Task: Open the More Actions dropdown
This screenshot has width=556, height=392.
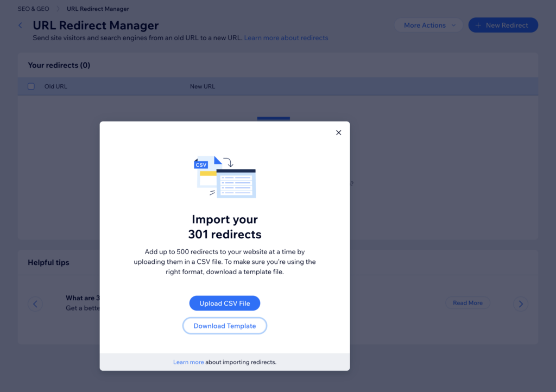Action: [424, 25]
